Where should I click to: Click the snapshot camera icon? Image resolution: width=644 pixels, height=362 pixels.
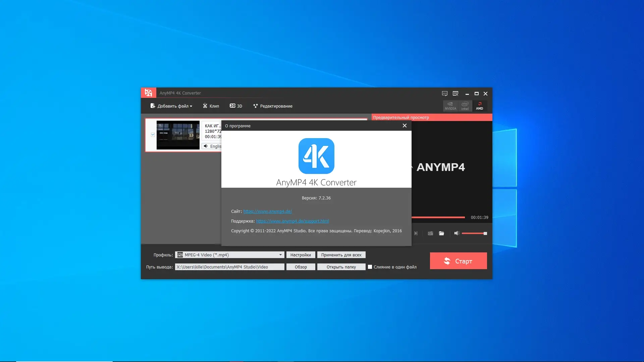[430, 233]
